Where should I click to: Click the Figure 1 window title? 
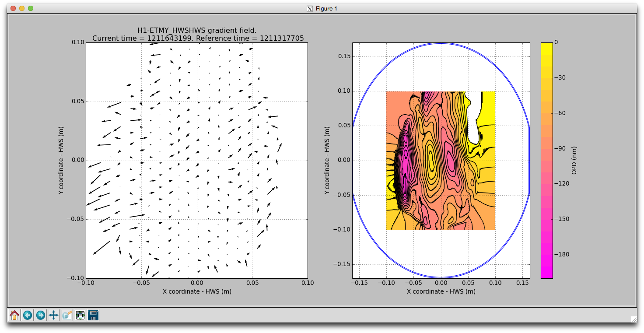click(326, 9)
